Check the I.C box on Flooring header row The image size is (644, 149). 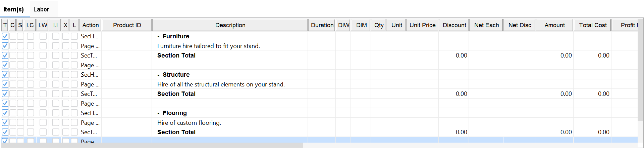click(x=31, y=113)
